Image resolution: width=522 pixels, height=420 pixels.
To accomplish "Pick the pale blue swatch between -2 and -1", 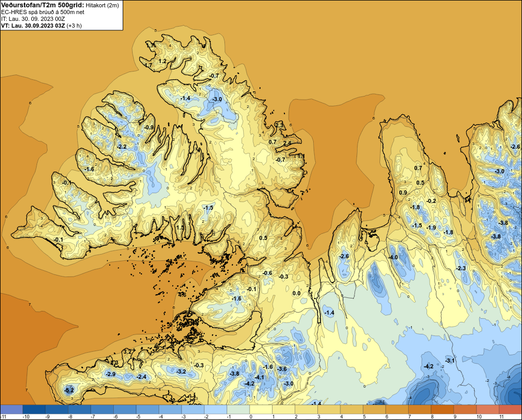I will pos(216,410).
